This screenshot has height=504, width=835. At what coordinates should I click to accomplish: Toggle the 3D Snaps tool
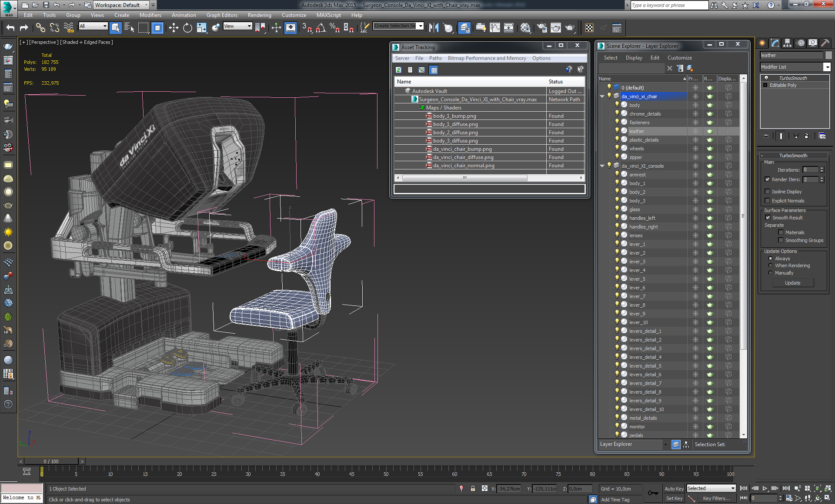pos(307,28)
